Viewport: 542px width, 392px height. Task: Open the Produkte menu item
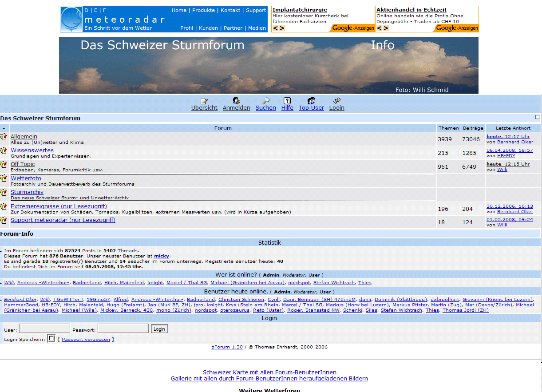(x=203, y=10)
